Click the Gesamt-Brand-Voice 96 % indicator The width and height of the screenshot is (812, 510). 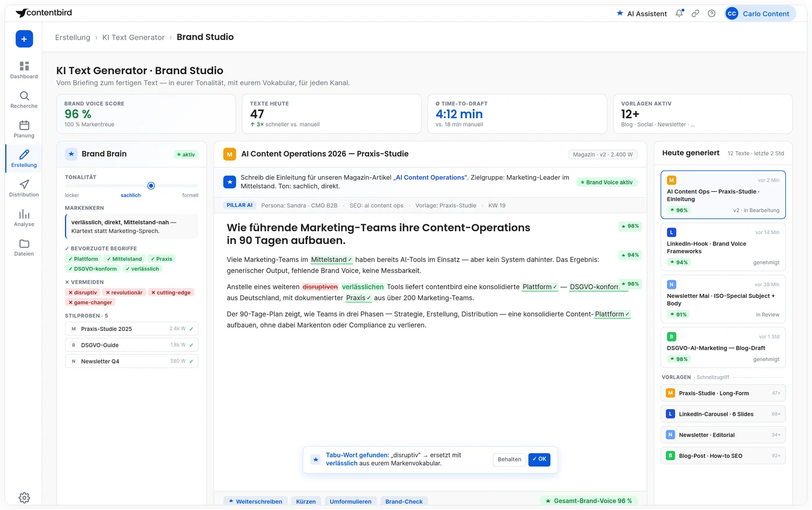coord(590,501)
